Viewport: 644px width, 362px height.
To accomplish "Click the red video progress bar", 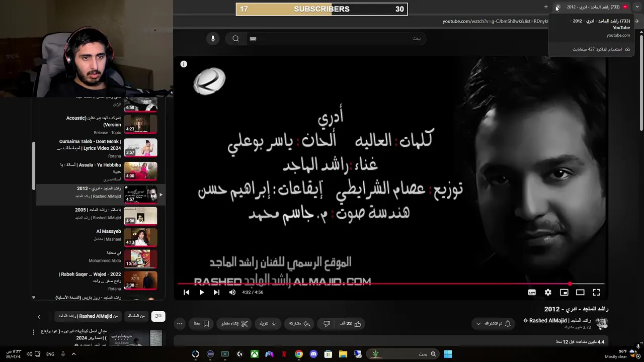I will tap(390, 284).
